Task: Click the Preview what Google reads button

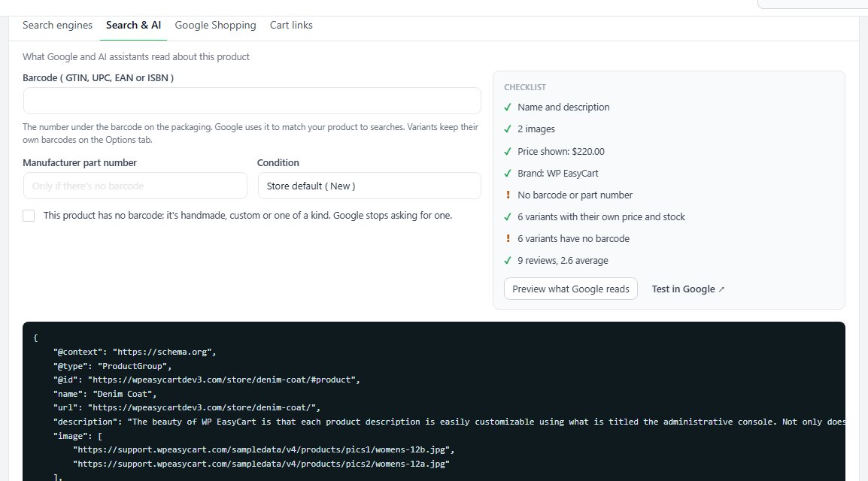Action: coord(571,289)
